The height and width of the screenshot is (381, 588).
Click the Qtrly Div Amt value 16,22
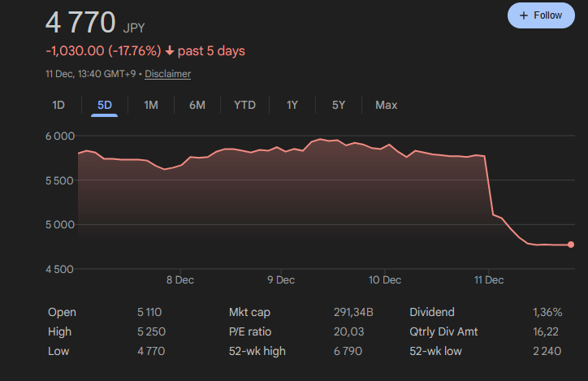(546, 331)
